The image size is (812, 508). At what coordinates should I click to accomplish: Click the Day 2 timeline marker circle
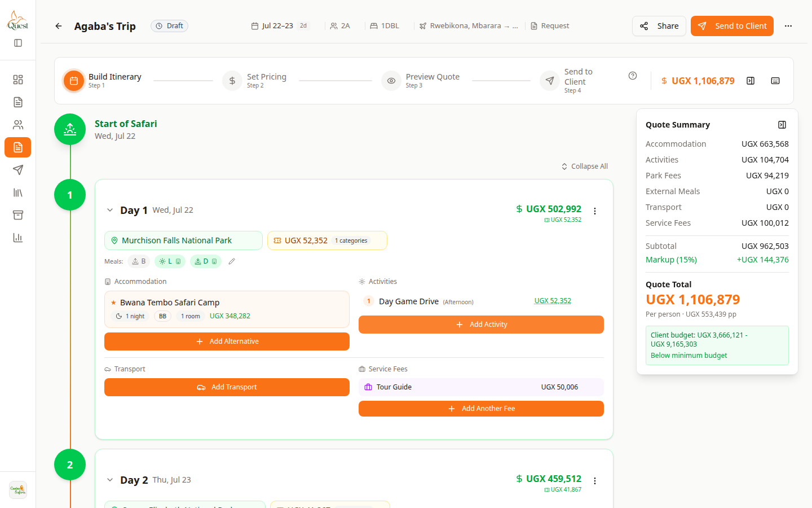tap(70, 465)
